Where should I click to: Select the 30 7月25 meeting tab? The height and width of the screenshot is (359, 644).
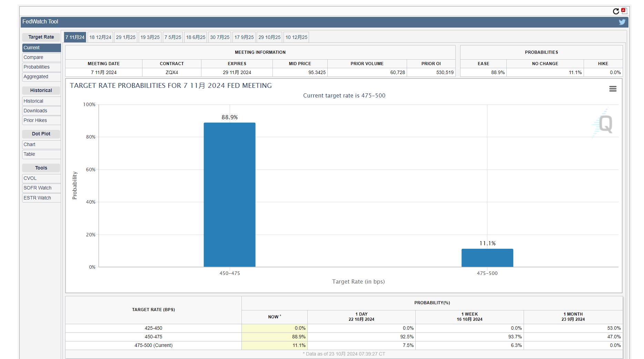tap(220, 37)
